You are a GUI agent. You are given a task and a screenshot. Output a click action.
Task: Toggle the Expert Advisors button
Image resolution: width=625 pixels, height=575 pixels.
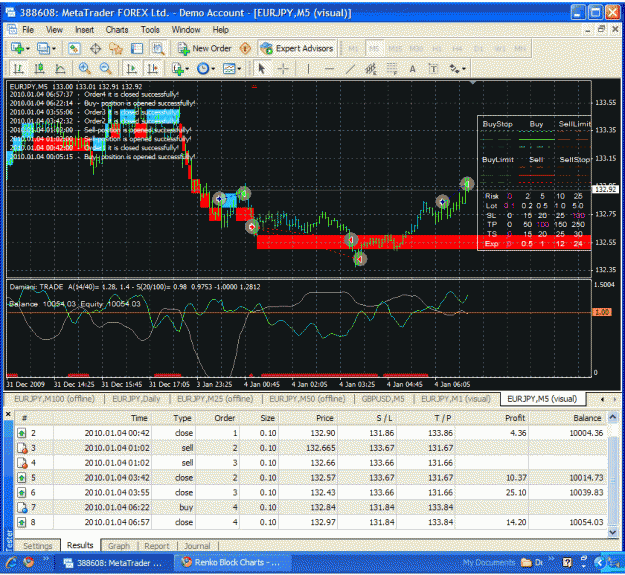297,49
